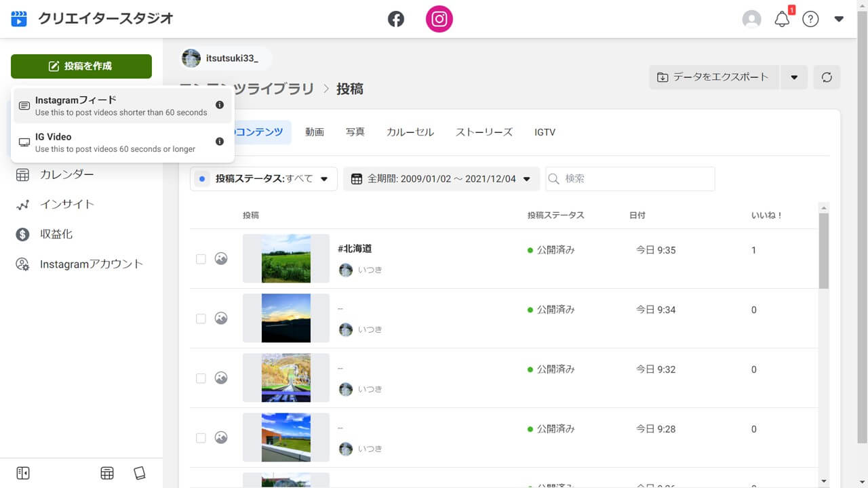This screenshot has height=488, width=868.
Task: Switch to the IGTV tab
Action: [545, 132]
